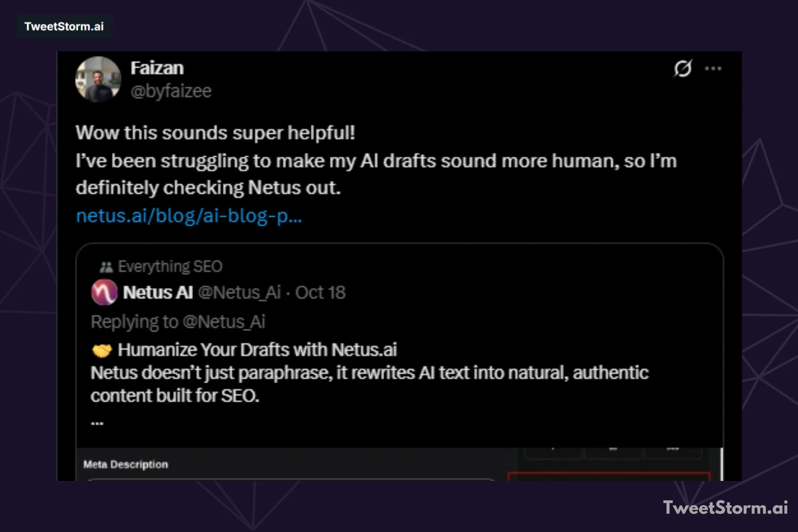Click the Netus AI profile avatar

point(104,293)
